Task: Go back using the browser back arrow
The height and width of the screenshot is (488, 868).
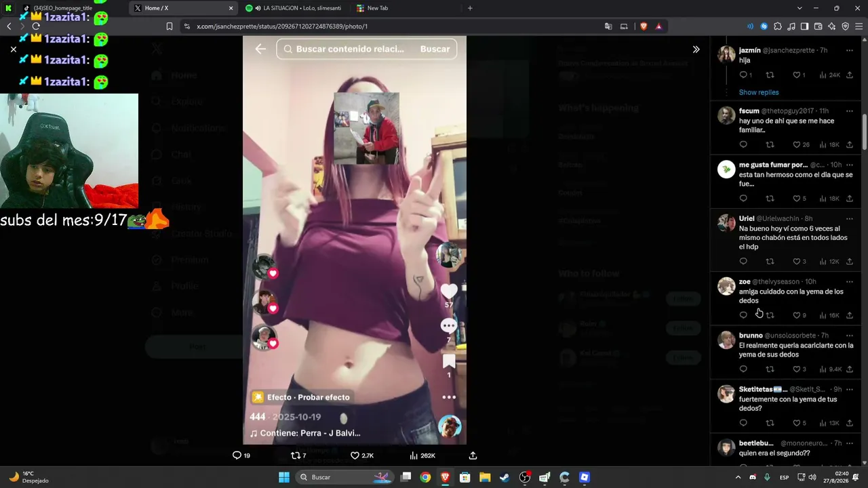Action: 9,26
